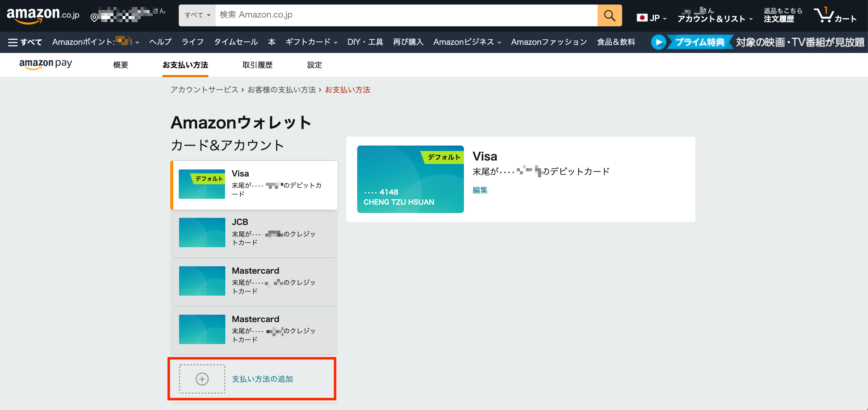Expand the ギフトカード dropdown

point(336,42)
